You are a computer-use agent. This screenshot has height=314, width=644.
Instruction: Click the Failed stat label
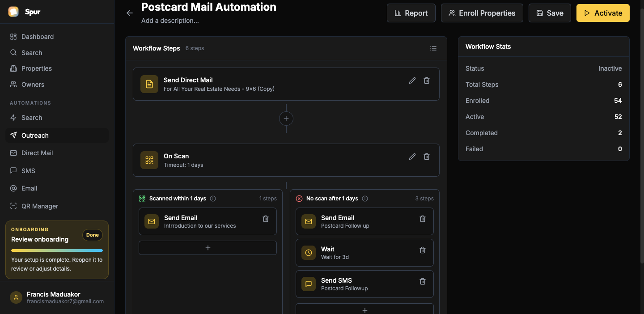474,149
